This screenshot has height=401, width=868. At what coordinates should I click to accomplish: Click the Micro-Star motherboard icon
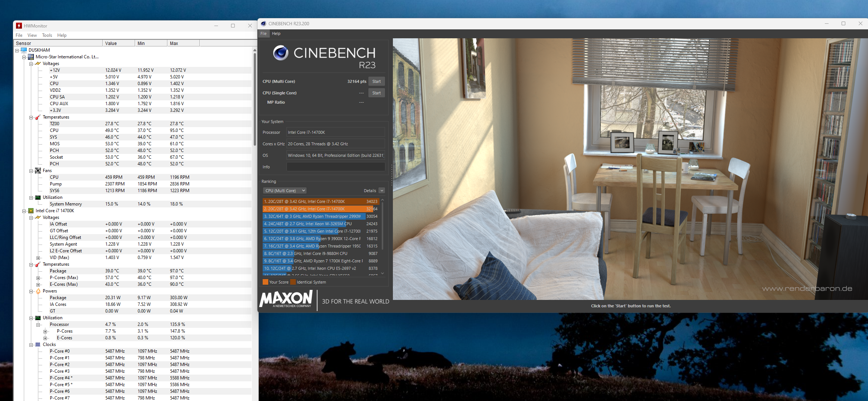(x=31, y=57)
